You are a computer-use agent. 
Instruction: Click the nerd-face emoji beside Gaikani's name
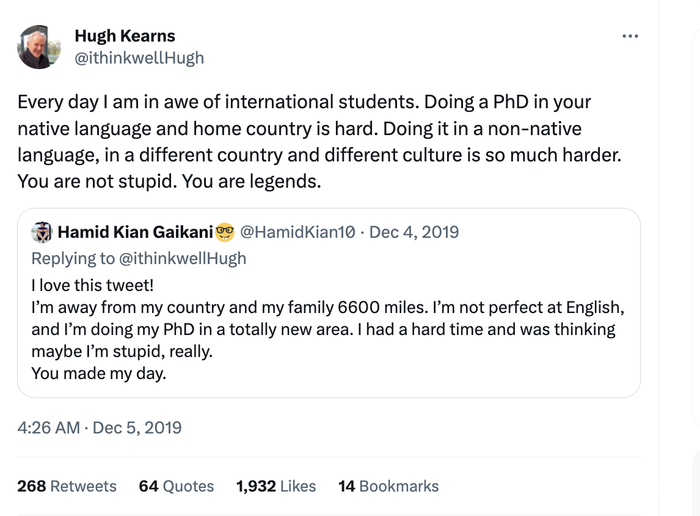point(225,233)
